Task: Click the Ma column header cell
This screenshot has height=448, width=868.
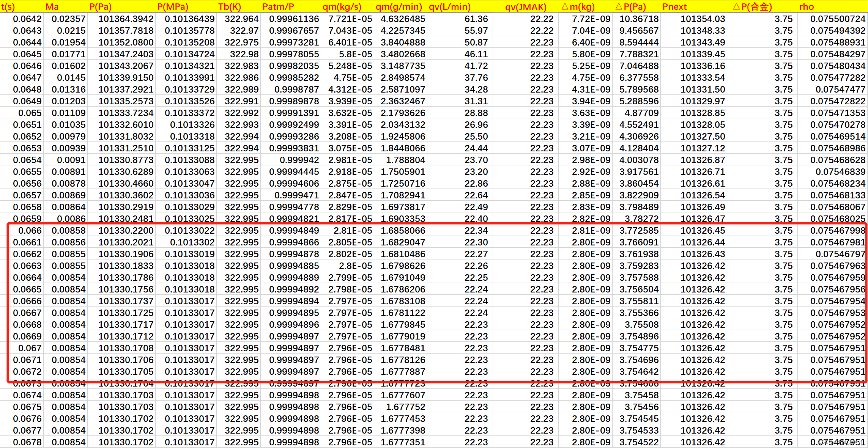Action: 52,6
